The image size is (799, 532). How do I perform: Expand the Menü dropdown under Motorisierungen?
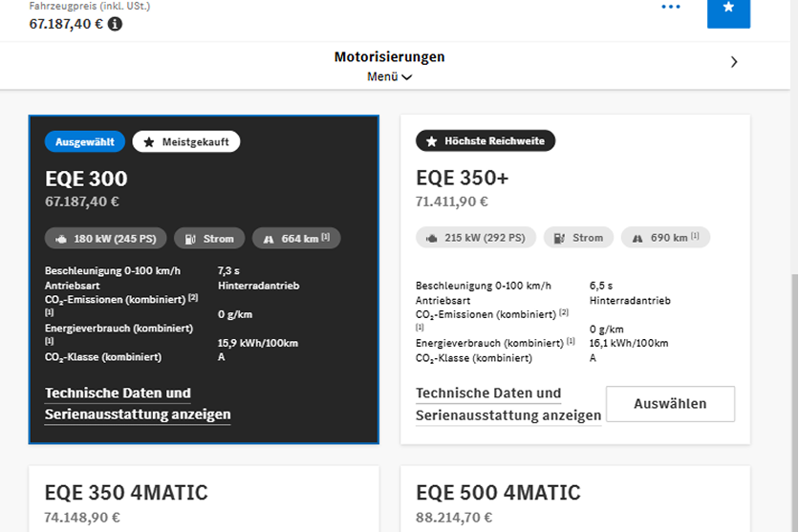[389, 77]
